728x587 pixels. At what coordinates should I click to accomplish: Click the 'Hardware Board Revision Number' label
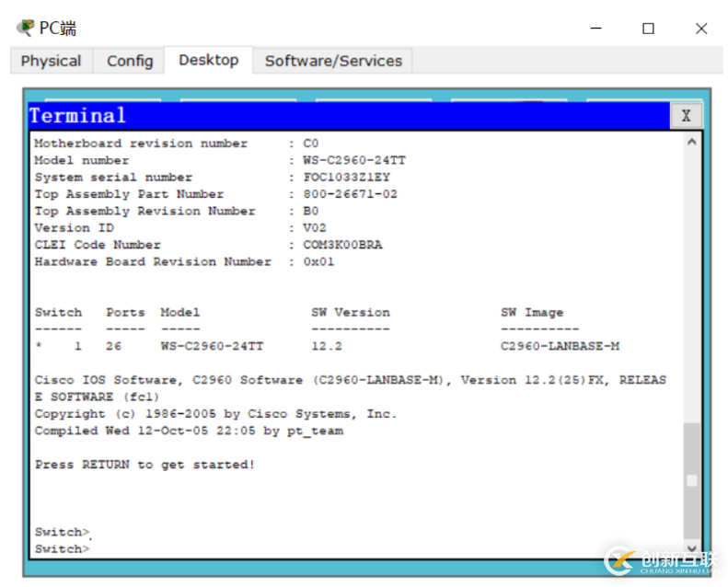153,261
